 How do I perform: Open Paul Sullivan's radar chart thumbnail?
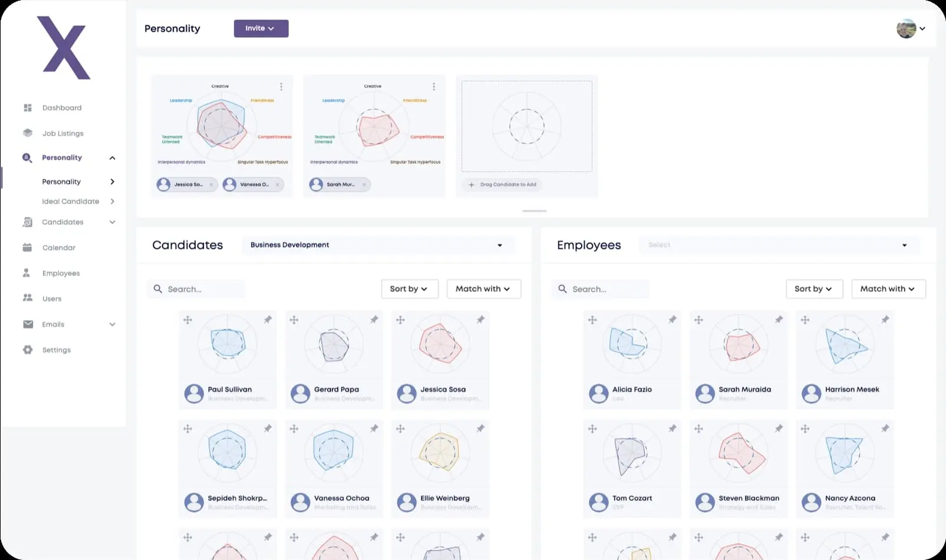[228, 344]
